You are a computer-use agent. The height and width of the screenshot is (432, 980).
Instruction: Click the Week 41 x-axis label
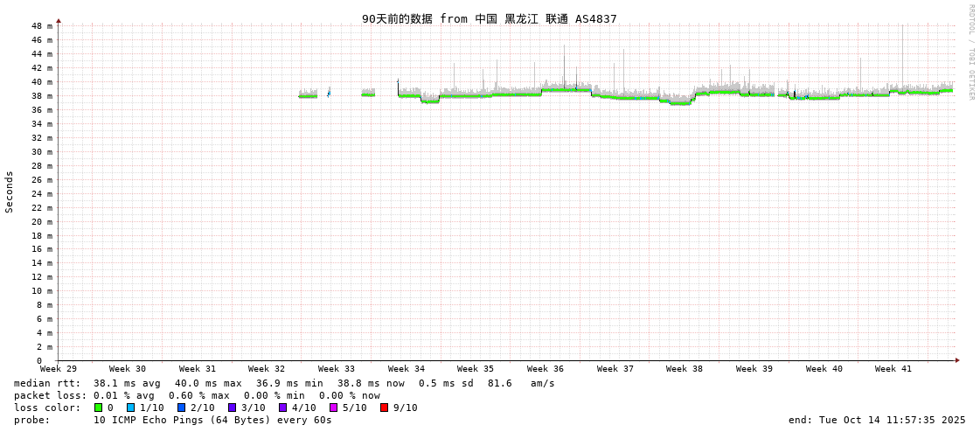pos(893,369)
